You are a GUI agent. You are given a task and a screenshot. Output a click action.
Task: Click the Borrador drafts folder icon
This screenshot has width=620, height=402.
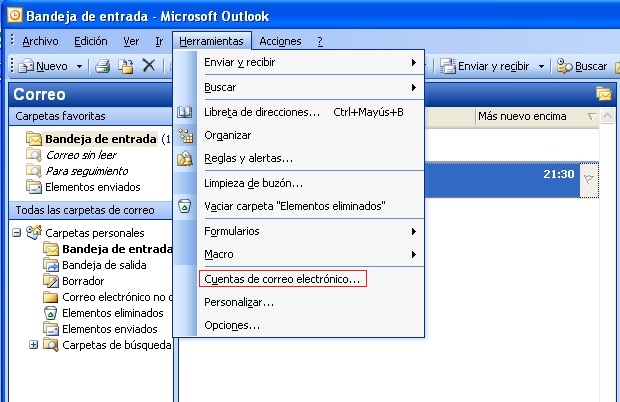51,281
